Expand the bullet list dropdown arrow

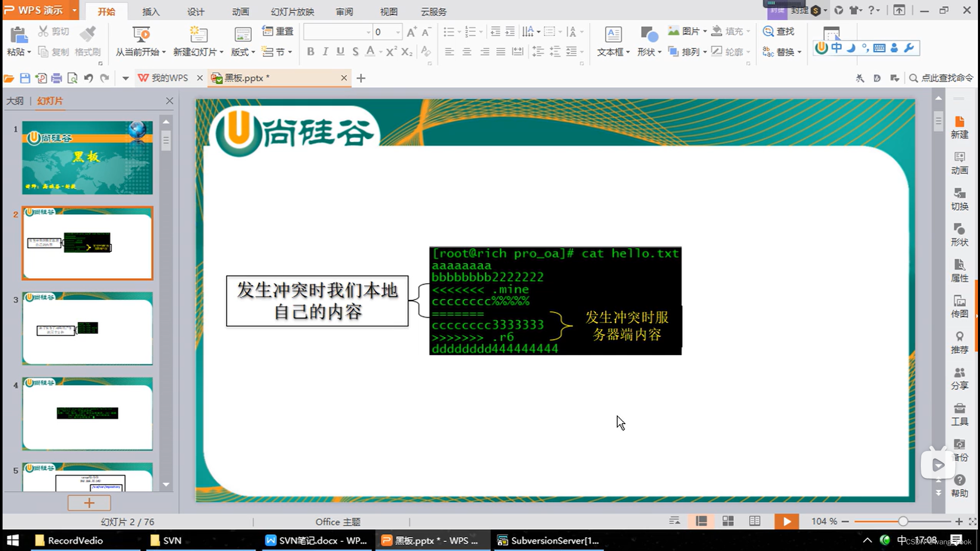click(459, 32)
